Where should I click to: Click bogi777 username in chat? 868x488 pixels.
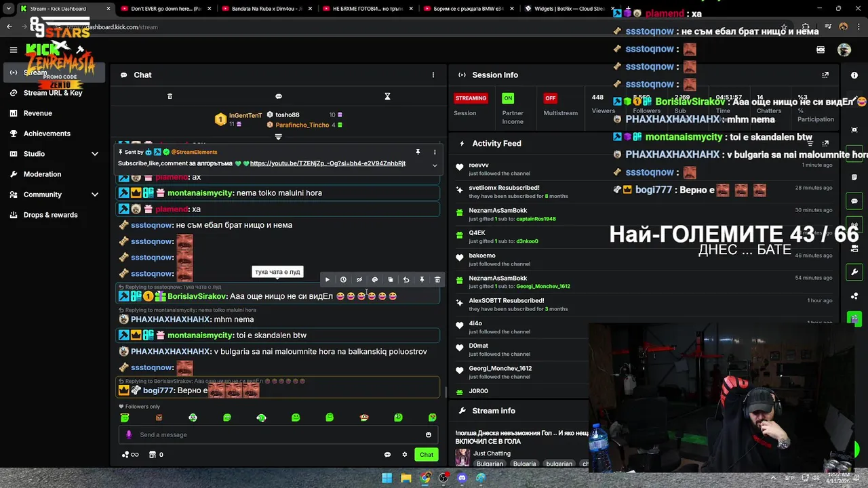[x=158, y=390]
